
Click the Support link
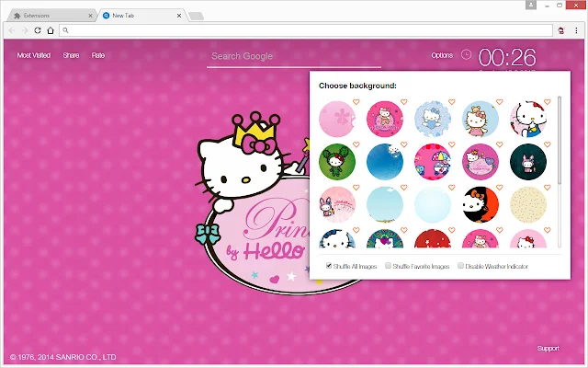(x=548, y=348)
